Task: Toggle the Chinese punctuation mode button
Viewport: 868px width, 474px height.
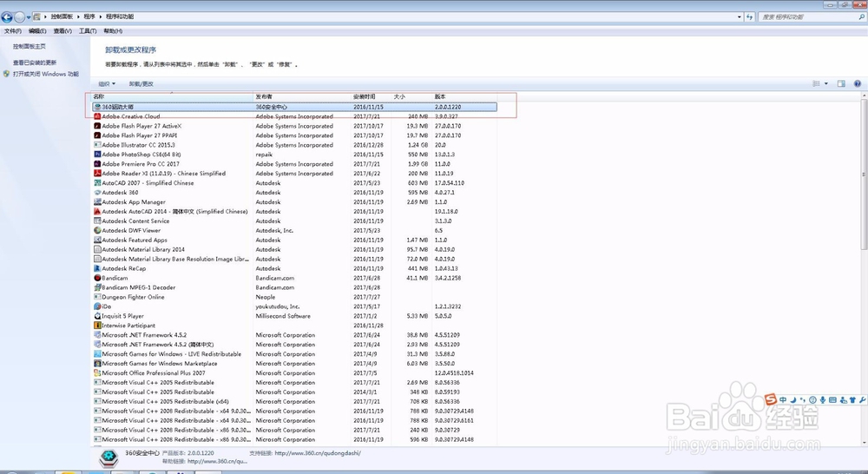Action: click(x=803, y=400)
